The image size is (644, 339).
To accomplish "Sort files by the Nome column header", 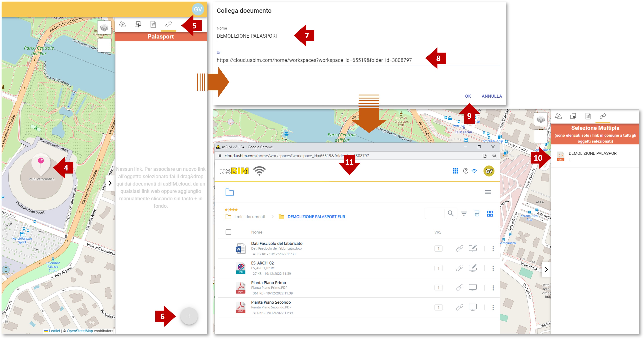I will pyautogui.click(x=257, y=232).
